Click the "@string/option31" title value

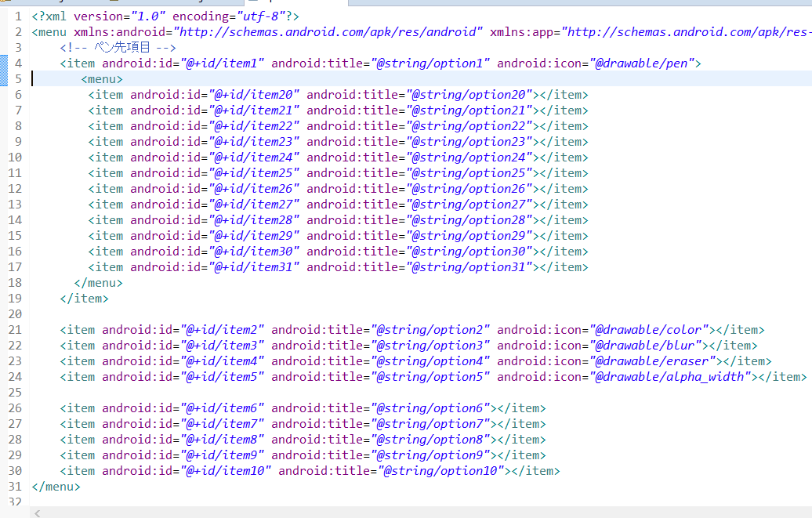point(469,266)
